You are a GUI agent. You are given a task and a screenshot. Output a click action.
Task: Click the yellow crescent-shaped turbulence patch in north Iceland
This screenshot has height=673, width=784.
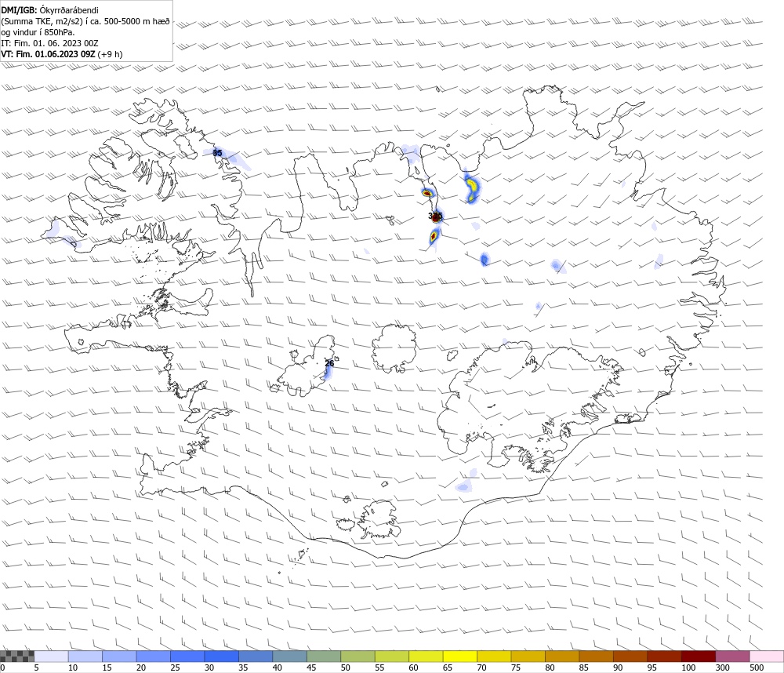click(x=471, y=187)
